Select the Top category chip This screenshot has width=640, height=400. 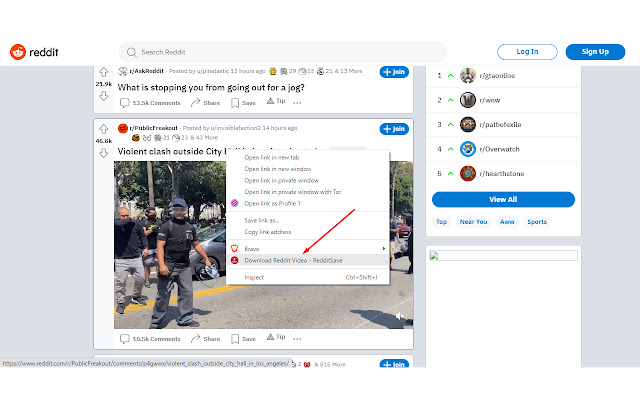tap(441, 222)
